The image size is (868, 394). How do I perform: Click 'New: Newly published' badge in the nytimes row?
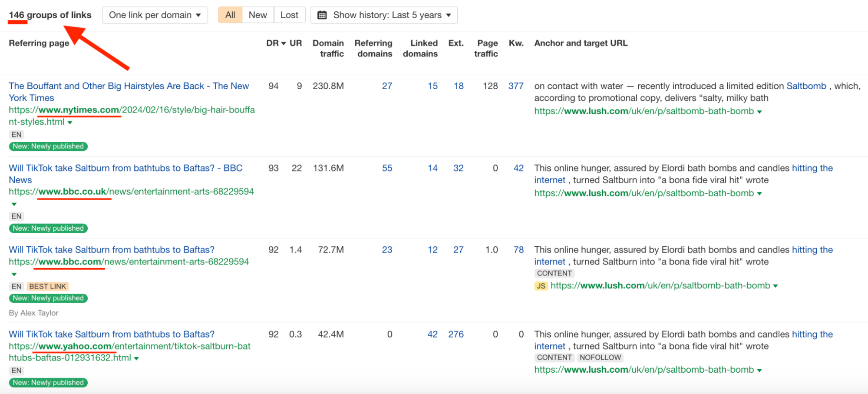tap(48, 146)
